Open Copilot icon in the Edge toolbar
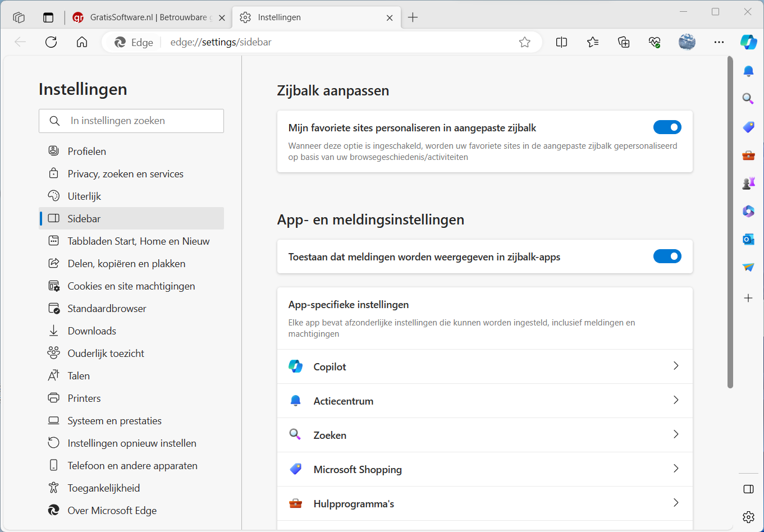Screen dimensions: 764x532 (748, 42)
